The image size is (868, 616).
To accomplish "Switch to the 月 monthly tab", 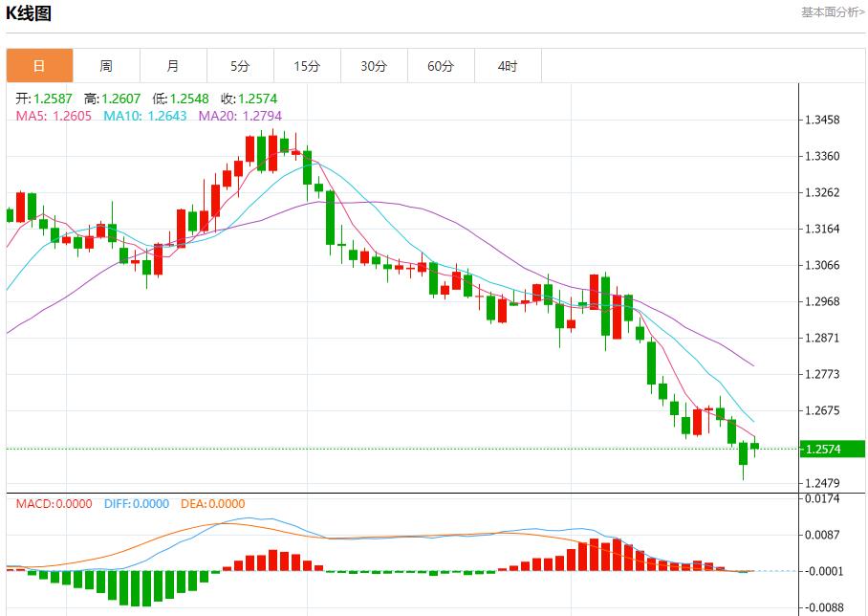I will pyautogui.click(x=173, y=66).
